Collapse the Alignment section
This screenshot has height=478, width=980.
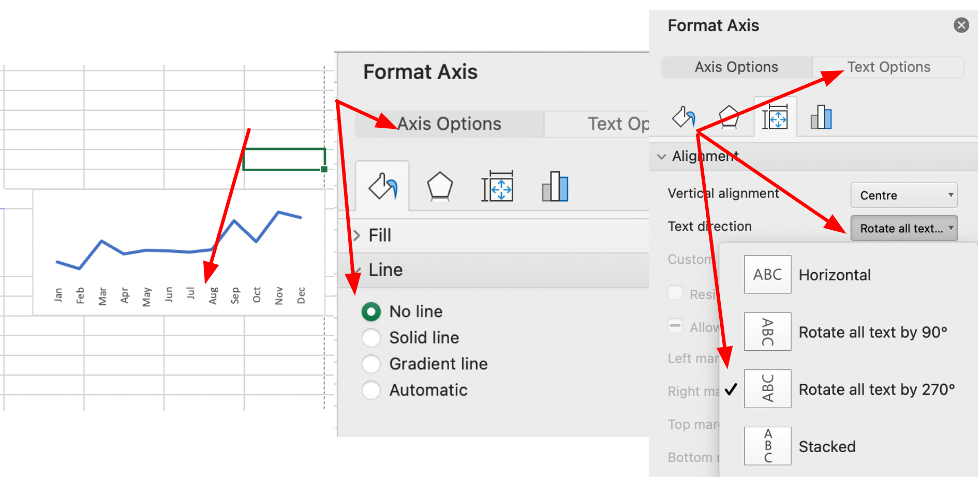click(662, 156)
